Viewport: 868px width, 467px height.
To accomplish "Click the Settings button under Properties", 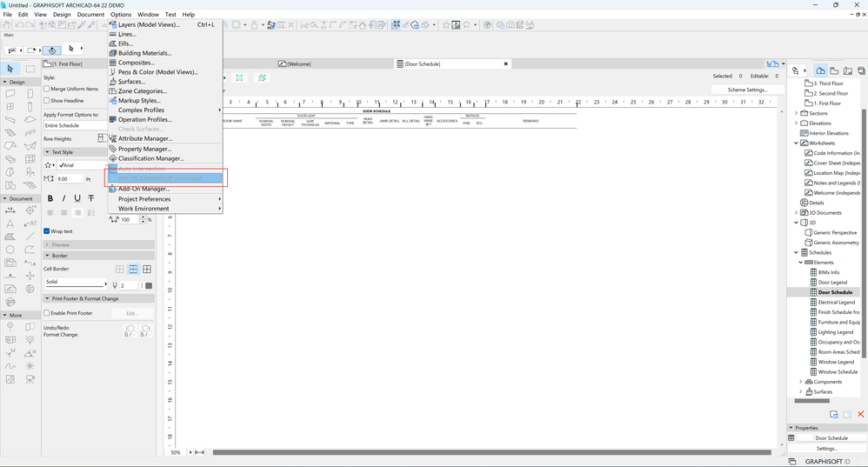I will tap(826, 449).
